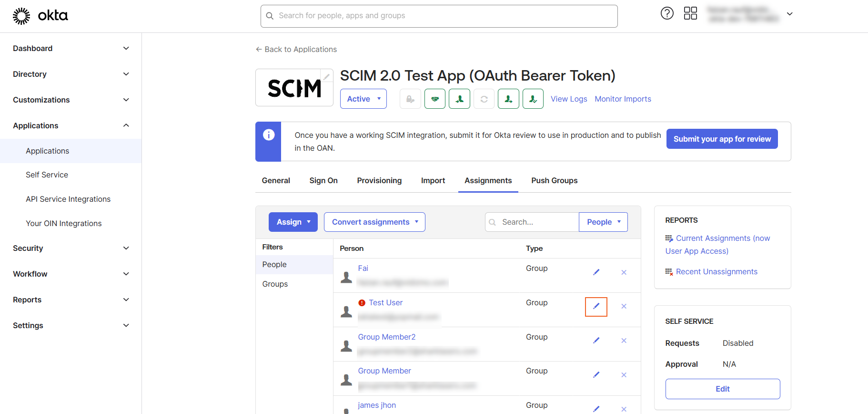This screenshot has width=868, height=414.
Task: Open the Recent Unassignments report link
Action: tap(716, 271)
